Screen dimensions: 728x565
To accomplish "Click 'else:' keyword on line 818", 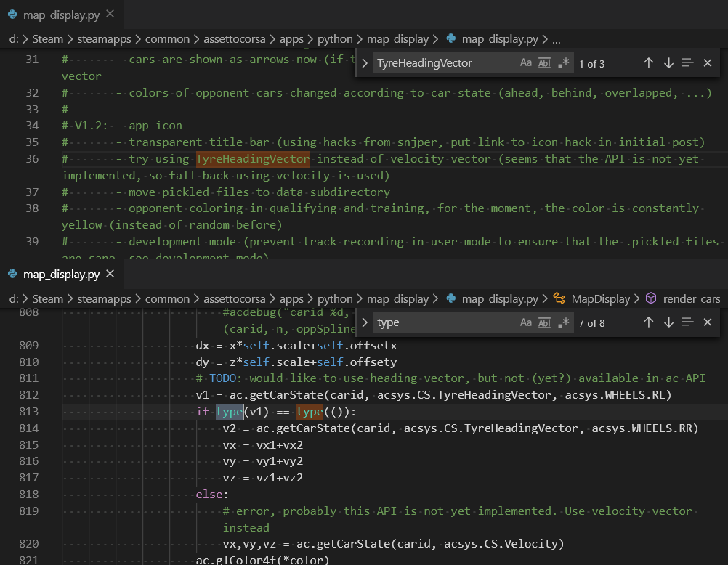I will pos(212,495).
